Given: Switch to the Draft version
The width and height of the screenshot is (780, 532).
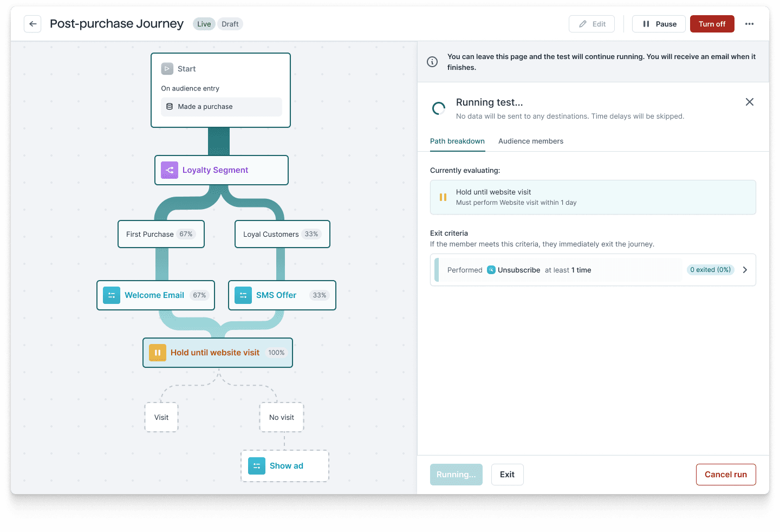Looking at the screenshot, I should [230, 24].
